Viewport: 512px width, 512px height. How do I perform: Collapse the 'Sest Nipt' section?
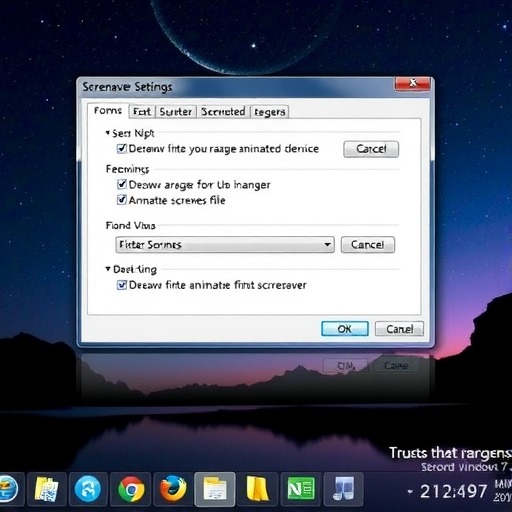pyautogui.click(x=108, y=133)
